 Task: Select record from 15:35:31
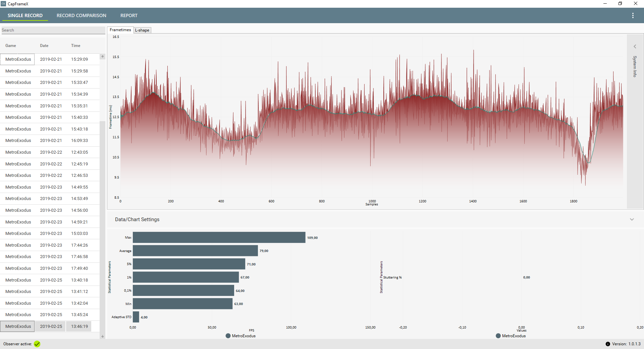50,106
